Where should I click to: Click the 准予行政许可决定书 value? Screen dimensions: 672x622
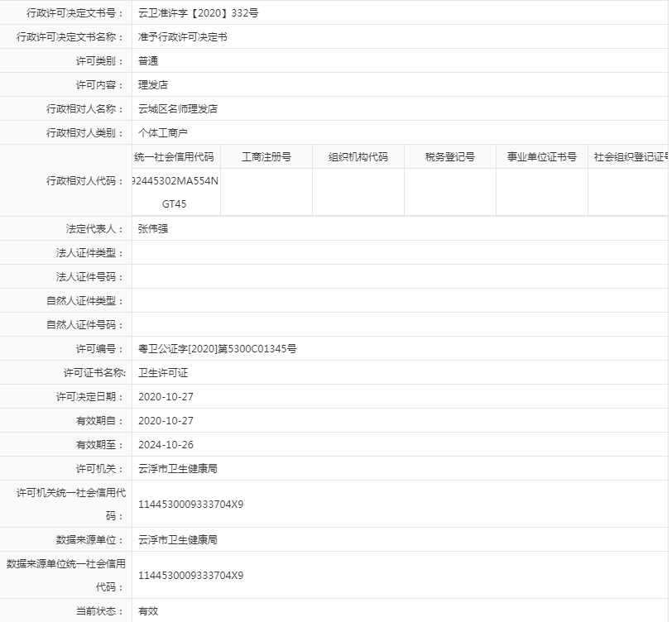click(x=183, y=37)
